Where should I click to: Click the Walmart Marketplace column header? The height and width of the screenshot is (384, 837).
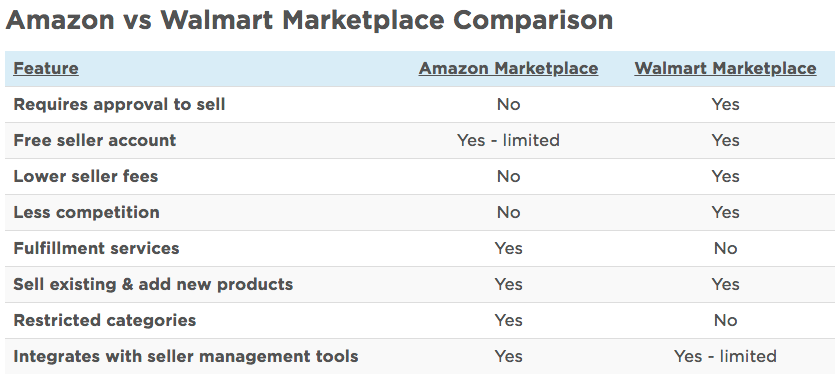pos(725,68)
